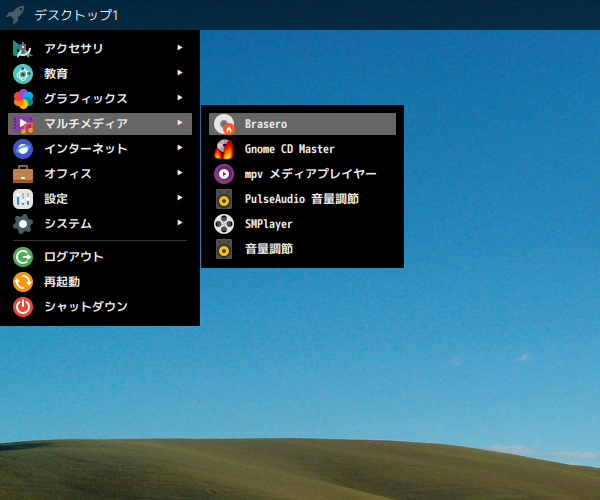This screenshot has height=500, width=600.
Task: Launch mpv メディアプレイヤー
Action: [x=302, y=174]
